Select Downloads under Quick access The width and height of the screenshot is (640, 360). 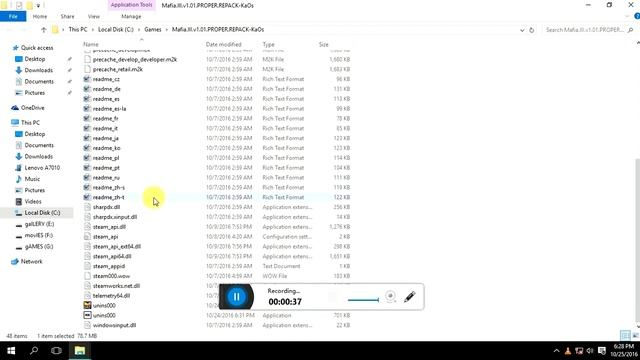tap(38, 70)
